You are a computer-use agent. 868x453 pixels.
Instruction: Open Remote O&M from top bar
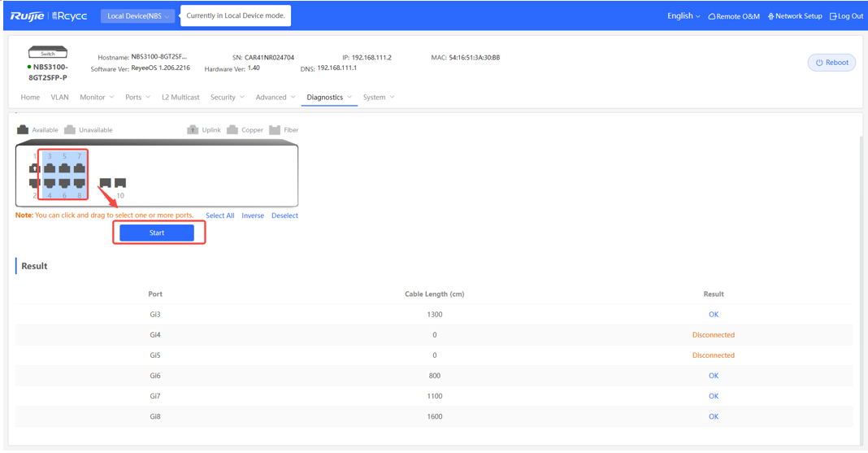(734, 16)
